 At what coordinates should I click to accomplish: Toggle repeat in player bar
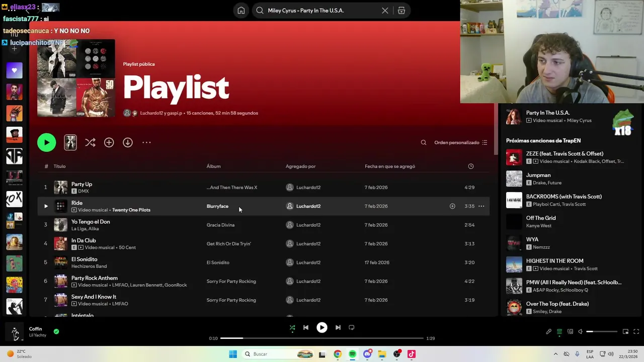(352, 327)
